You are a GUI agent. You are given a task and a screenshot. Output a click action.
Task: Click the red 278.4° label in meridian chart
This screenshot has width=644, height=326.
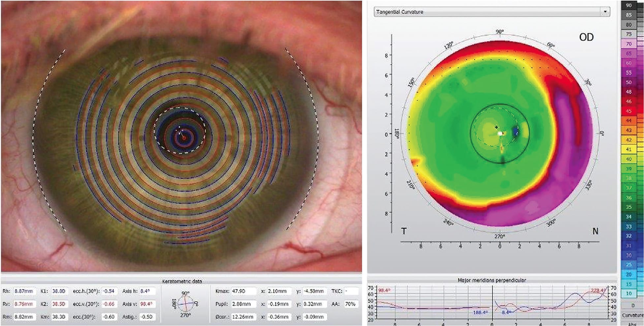tap(598, 290)
